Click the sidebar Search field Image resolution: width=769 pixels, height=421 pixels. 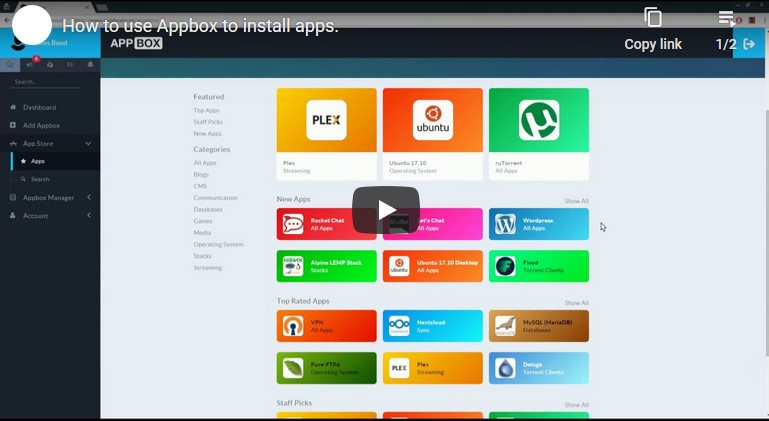(x=45, y=82)
